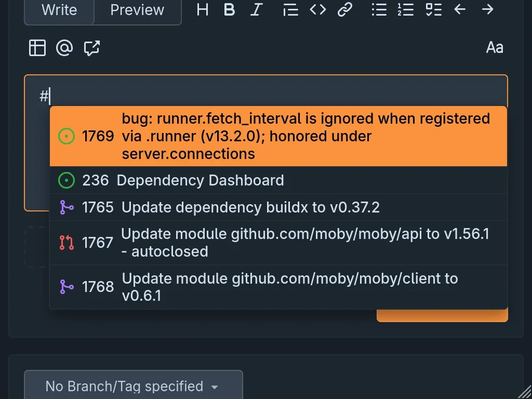Screen dimensions: 532x399
Task: Select issue 1769 runner.fetch_interval bug suggestion
Action: pyautogui.click(x=278, y=136)
